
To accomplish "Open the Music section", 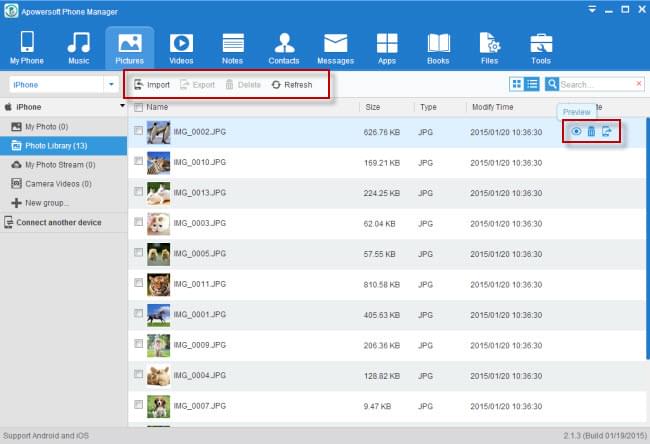I will 78,49.
